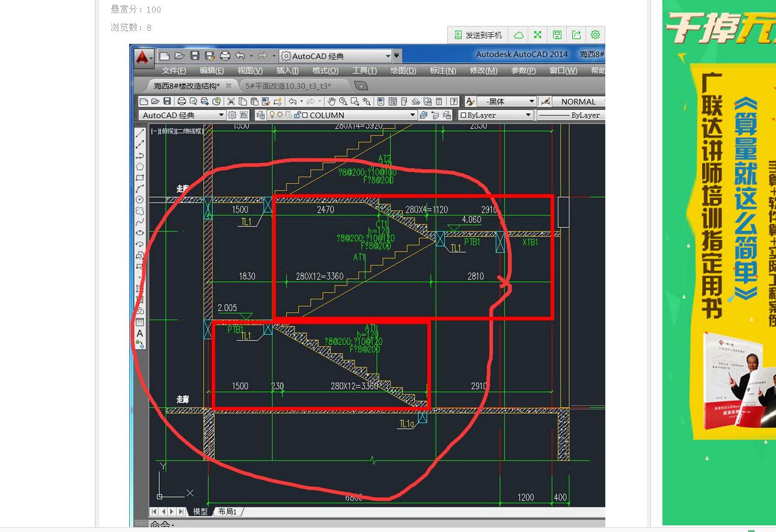Open the 文件(F) menu
This screenshot has height=532, width=776.
pyautogui.click(x=174, y=70)
